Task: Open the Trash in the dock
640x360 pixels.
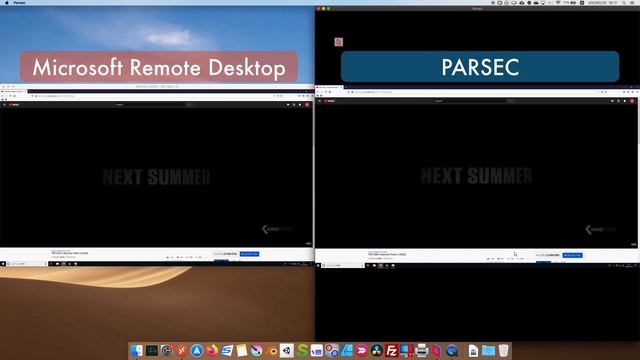Action: point(504,350)
